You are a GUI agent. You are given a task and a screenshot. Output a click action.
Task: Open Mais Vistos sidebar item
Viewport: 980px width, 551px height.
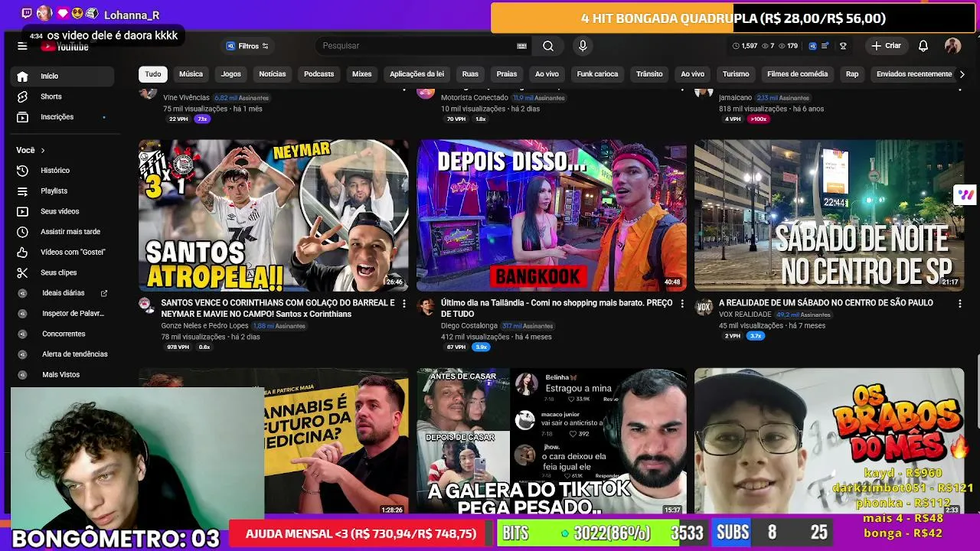[61, 374]
